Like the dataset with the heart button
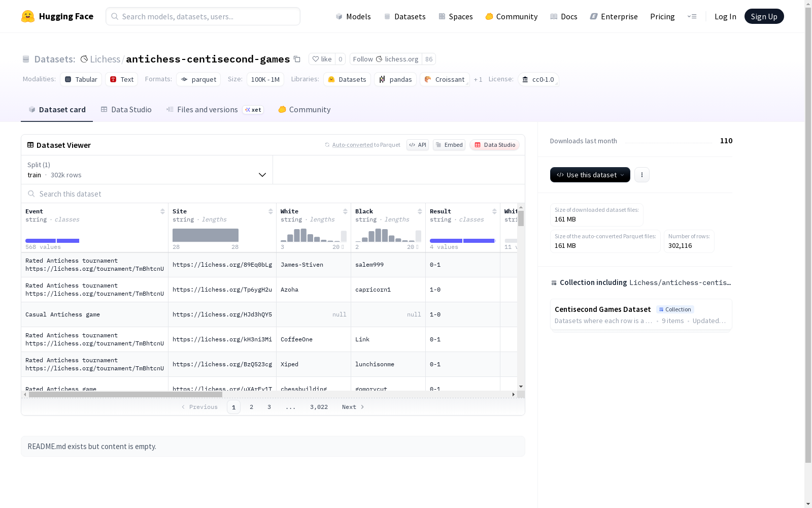 tap(322, 59)
